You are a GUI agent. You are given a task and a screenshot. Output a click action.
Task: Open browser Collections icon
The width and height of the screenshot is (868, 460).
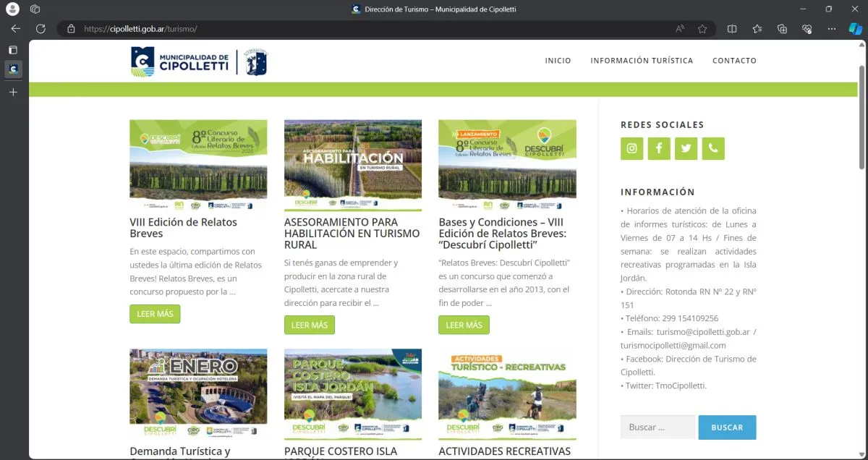[782, 29]
